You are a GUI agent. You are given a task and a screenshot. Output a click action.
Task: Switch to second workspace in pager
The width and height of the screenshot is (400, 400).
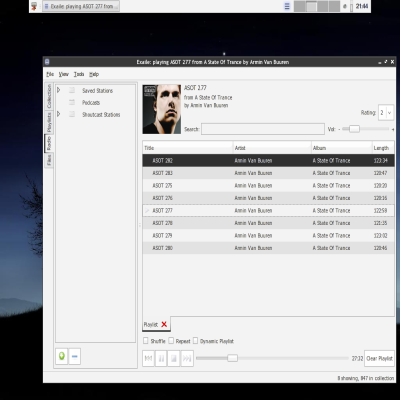pyautogui.click(x=311, y=6)
